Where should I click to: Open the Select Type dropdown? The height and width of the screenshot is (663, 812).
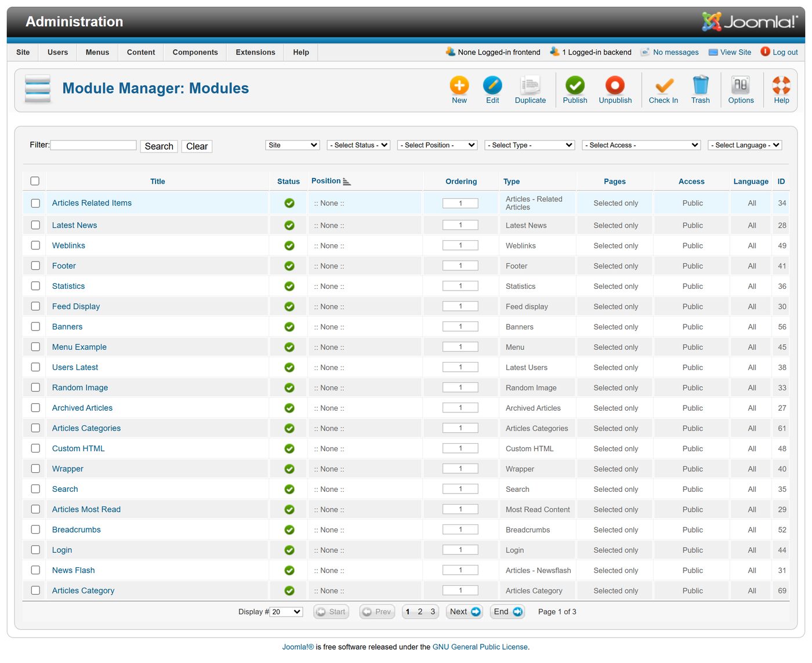[530, 145]
